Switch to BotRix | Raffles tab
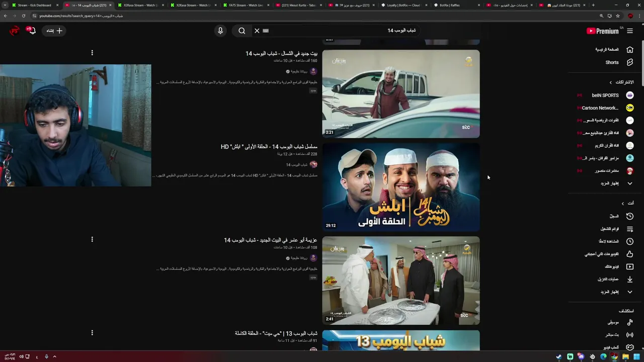 pyautogui.click(x=457, y=5)
